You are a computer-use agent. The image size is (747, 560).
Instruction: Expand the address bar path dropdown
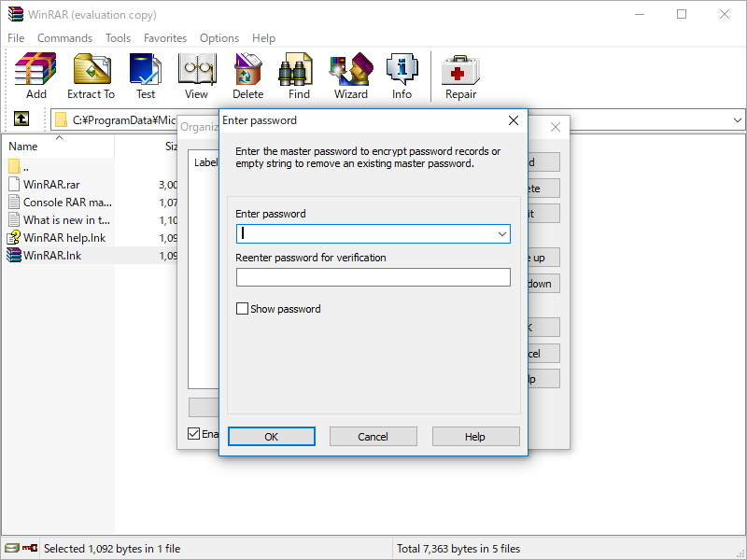738,120
